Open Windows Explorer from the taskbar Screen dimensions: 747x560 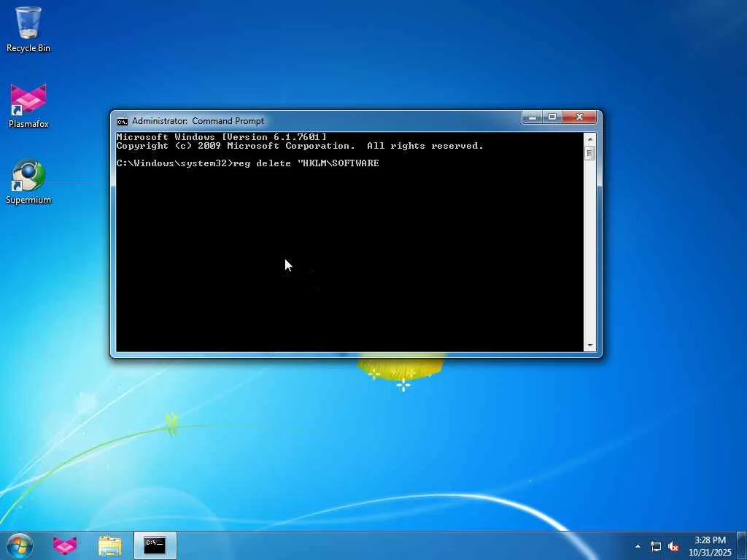110,545
